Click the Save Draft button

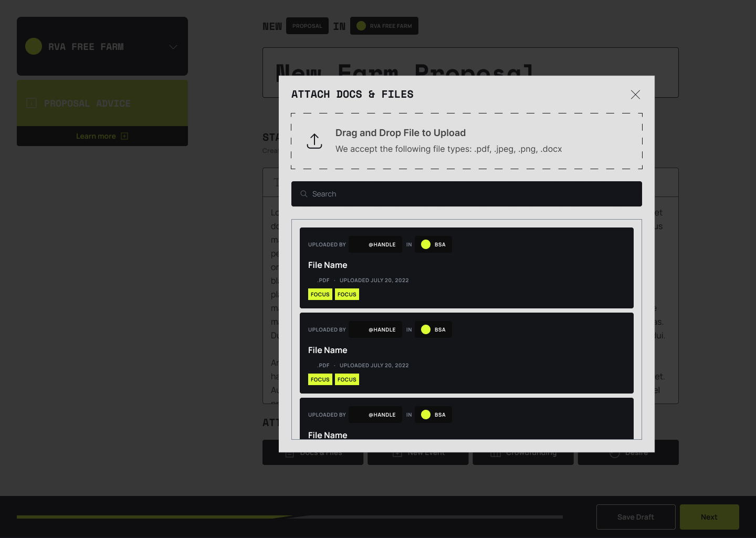(x=636, y=517)
